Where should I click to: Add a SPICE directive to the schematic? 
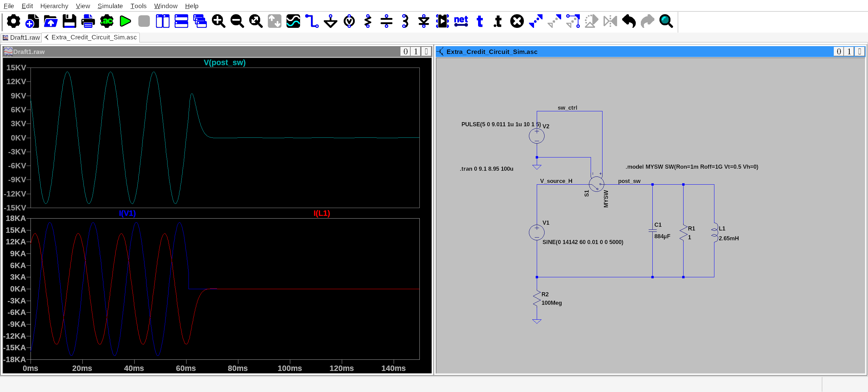[x=497, y=21]
